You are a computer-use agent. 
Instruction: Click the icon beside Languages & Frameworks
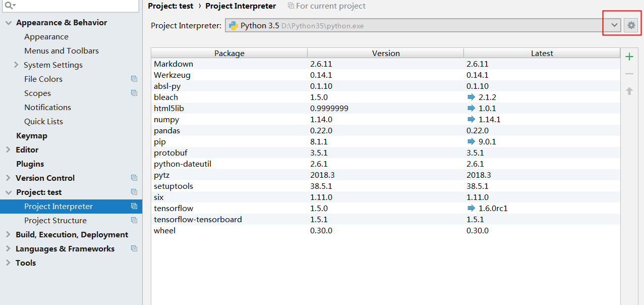coord(134,249)
